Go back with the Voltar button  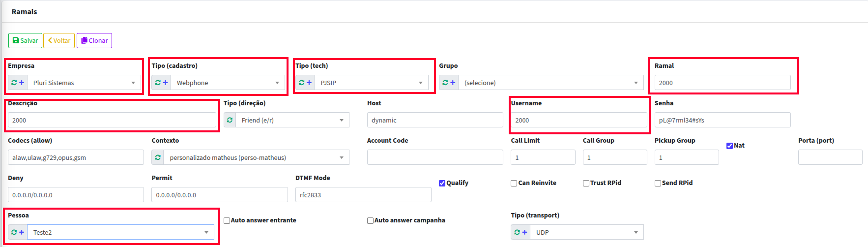(59, 40)
